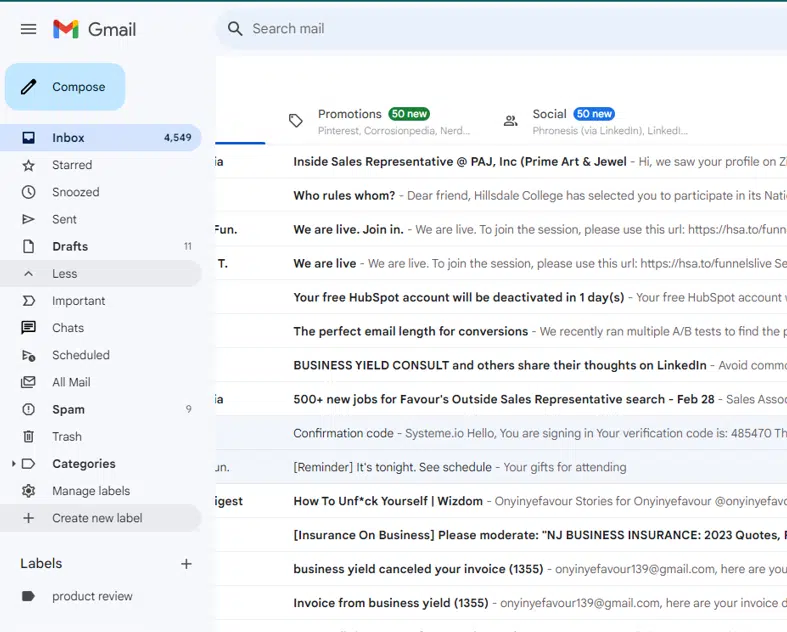Select Create new label

(97, 518)
